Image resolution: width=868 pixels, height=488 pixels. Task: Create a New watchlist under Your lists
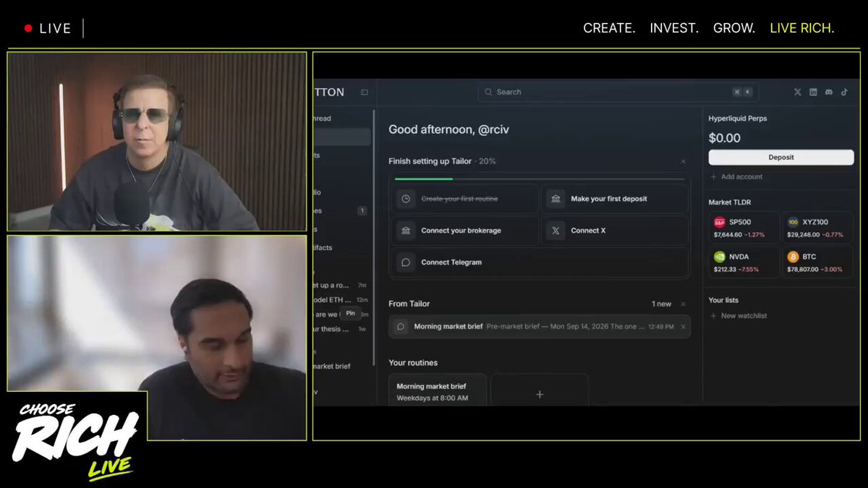click(x=739, y=316)
